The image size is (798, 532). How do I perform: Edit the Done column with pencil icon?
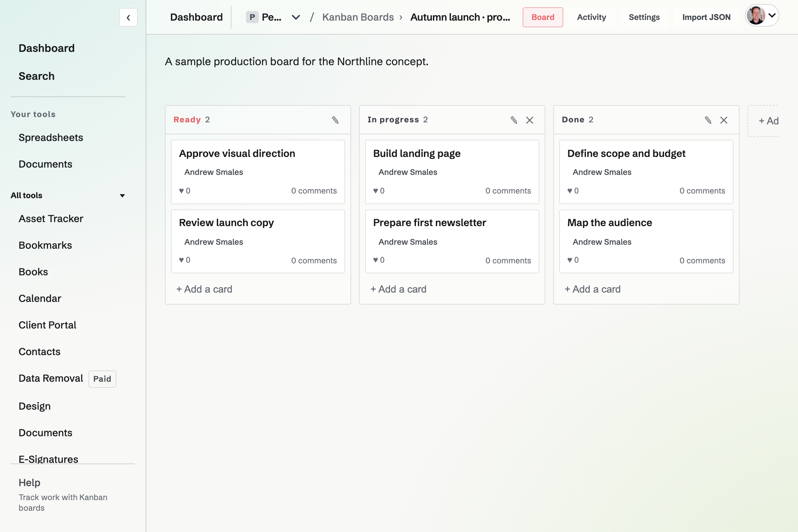(708, 120)
